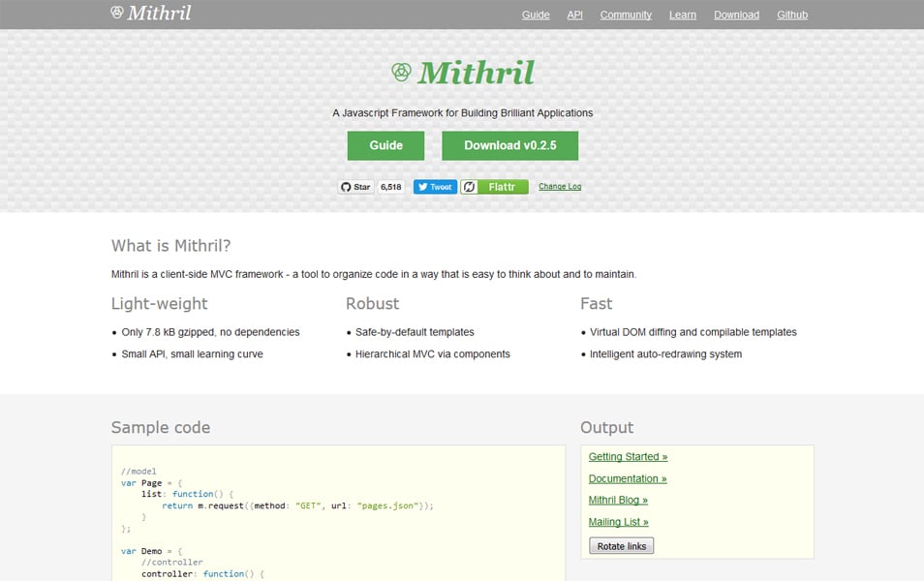
Task: Click the 'What is Mithril?' heading
Action: click(170, 246)
